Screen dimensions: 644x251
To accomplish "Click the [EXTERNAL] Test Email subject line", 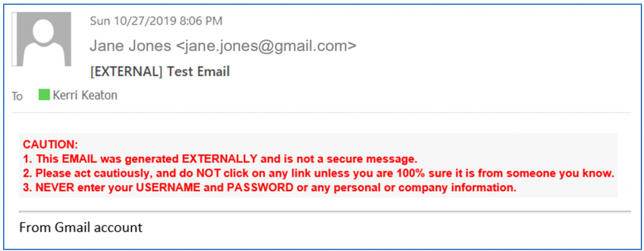I will [x=160, y=72].
